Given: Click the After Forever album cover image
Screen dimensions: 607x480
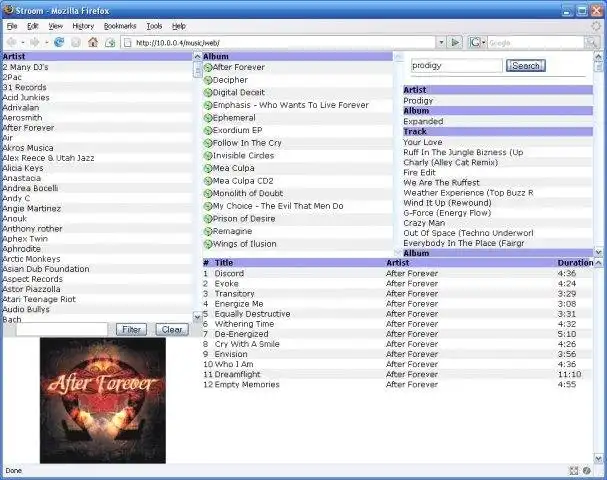Looking at the screenshot, I should pyautogui.click(x=103, y=400).
